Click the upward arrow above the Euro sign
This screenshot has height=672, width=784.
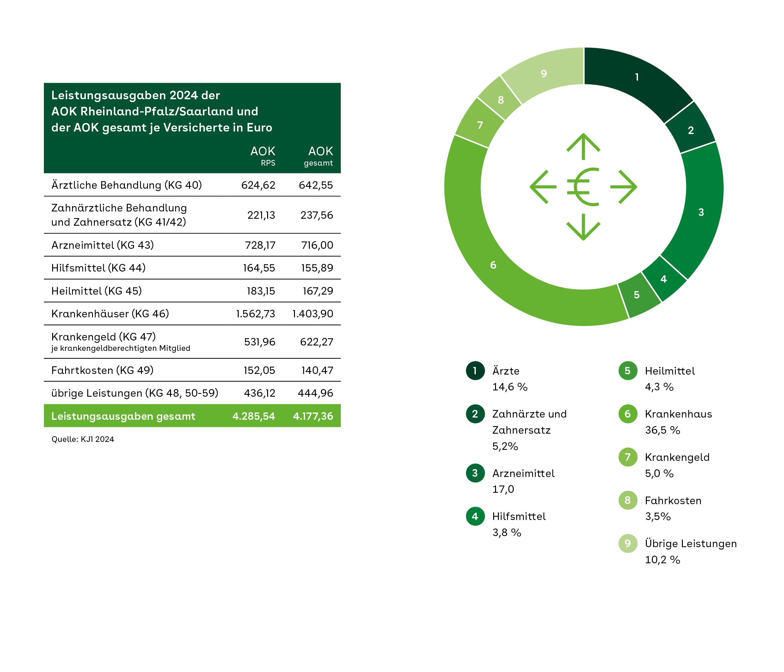583,146
